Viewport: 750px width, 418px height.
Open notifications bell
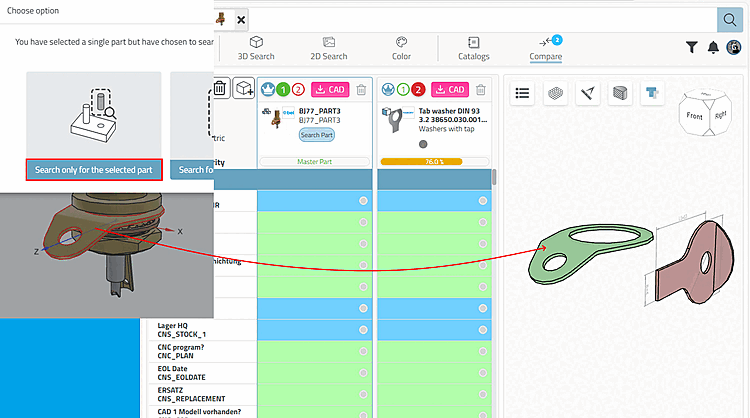pos(713,47)
